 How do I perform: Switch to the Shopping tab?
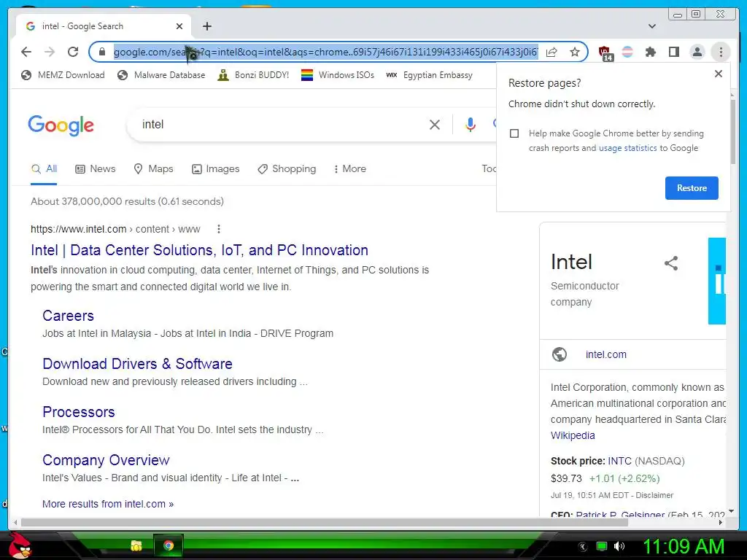pos(287,169)
